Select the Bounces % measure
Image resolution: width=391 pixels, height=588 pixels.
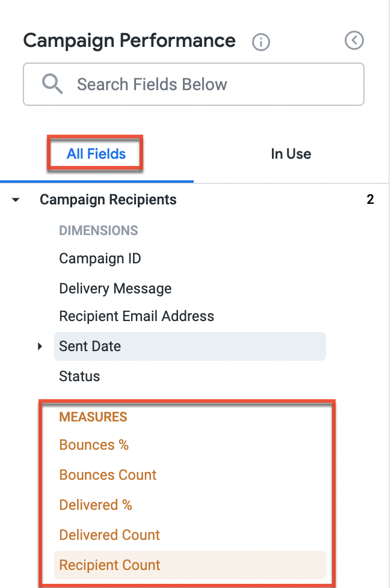(x=94, y=445)
